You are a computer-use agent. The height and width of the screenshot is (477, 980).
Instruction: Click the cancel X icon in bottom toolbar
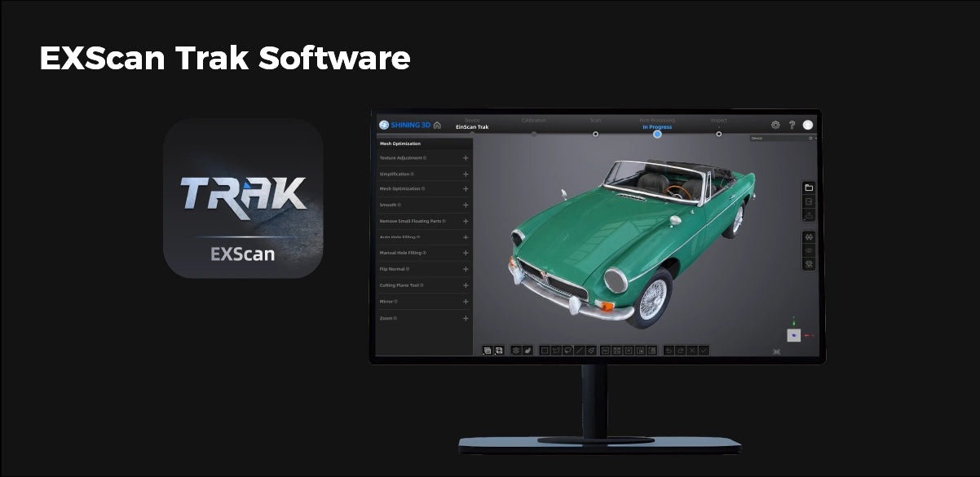692,351
